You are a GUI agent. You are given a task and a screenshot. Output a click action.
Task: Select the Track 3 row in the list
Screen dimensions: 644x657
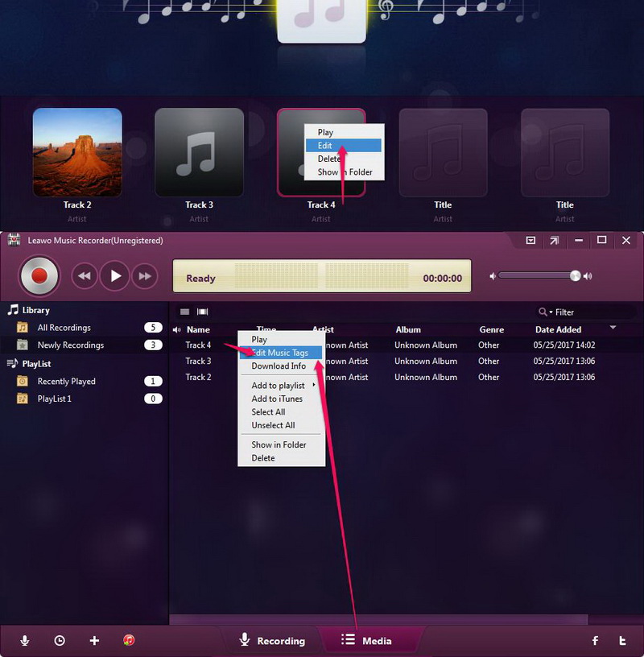coord(406,362)
